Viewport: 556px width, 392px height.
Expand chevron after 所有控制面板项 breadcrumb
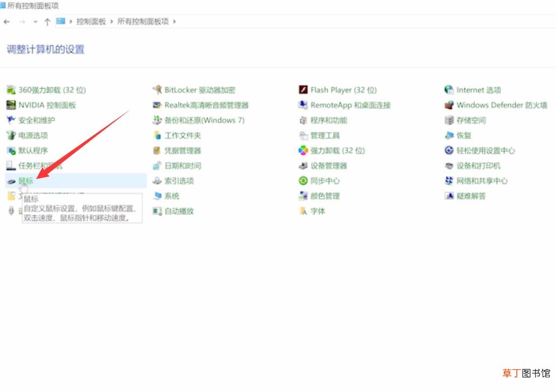coord(174,22)
